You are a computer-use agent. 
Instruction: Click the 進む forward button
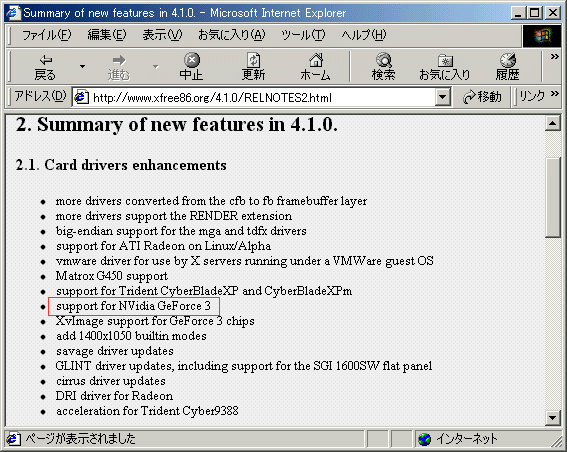(x=119, y=67)
